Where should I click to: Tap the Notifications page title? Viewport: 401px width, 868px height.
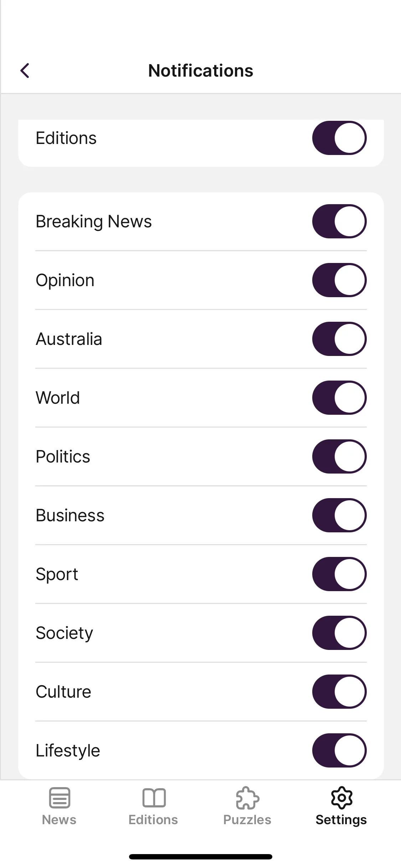click(x=201, y=71)
